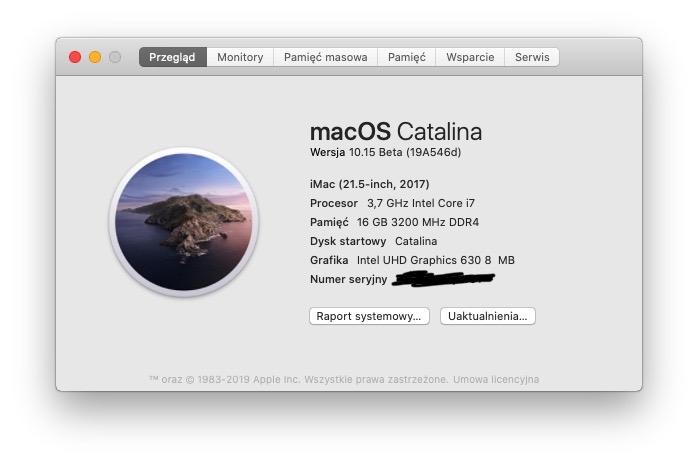Click the Procesor 3,7 GHz Intel Core i7 line
The width and height of the screenshot is (698, 465).
click(392, 203)
